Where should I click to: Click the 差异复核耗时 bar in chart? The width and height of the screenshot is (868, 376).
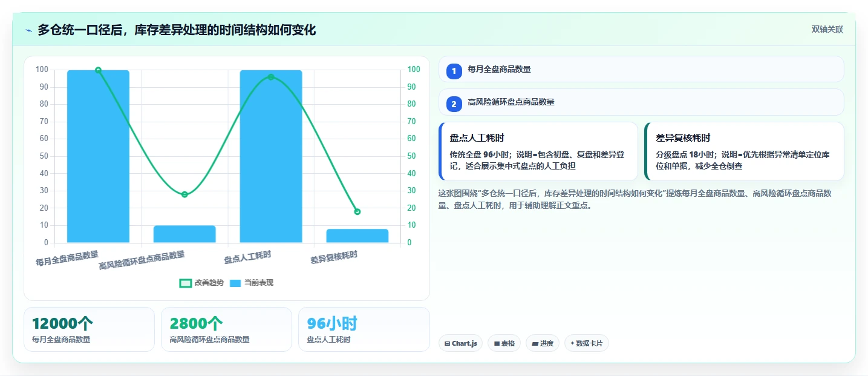tap(357, 236)
